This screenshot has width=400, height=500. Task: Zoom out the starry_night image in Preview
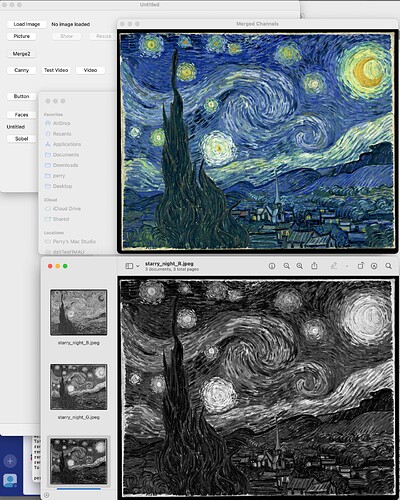(287, 266)
